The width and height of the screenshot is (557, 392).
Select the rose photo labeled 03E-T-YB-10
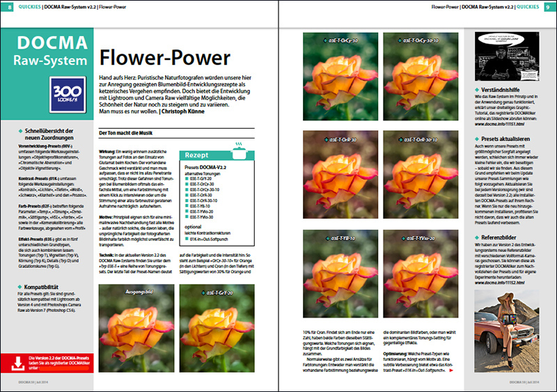coord(340,274)
